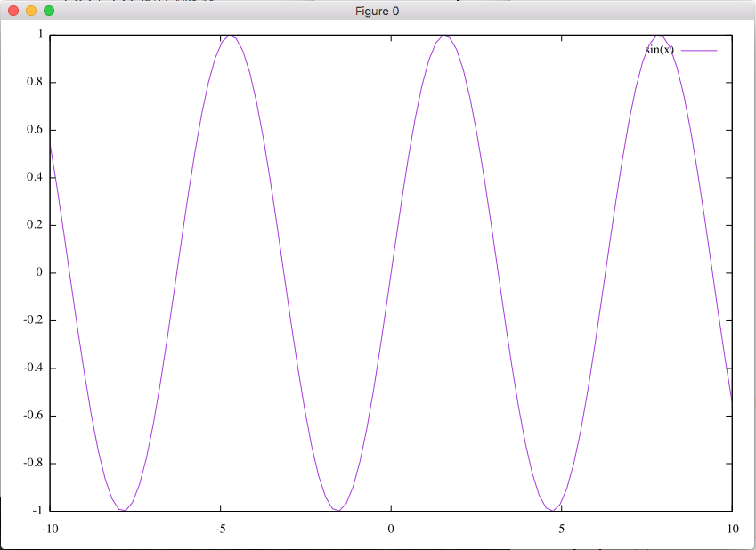756x550 pixels.
Task: Select the sin(x) legend label
Action: pyautogui.click(x=659, y=50)
